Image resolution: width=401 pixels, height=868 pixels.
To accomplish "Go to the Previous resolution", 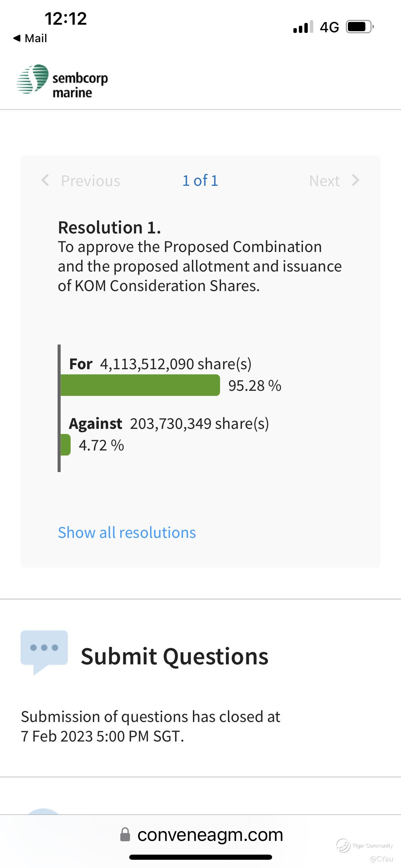I will click(90, 181).
